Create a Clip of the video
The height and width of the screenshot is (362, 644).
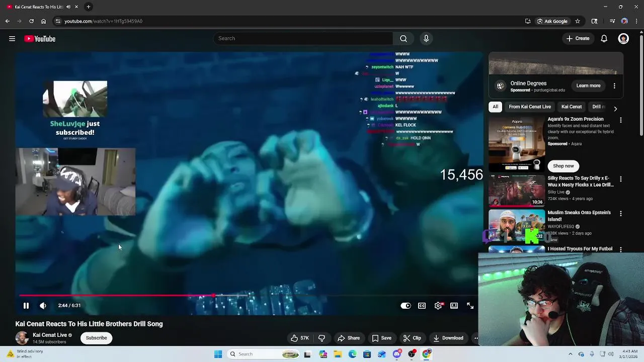(412, 338)
